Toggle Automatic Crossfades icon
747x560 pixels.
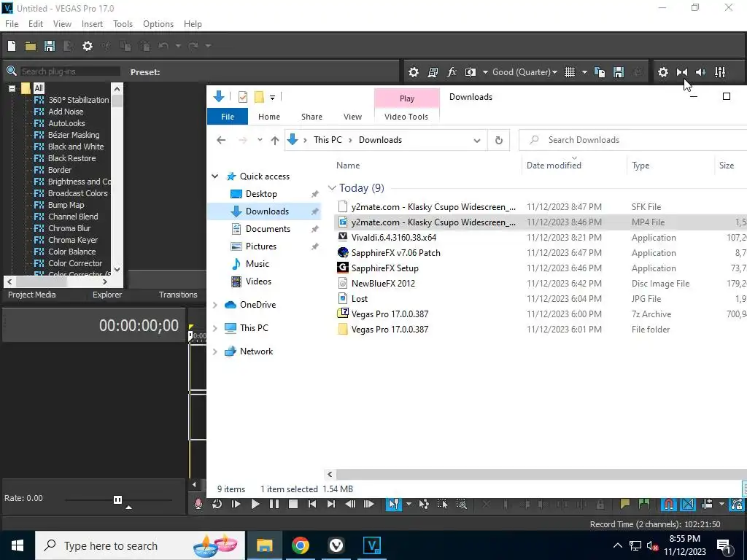(x=688, y=504)
